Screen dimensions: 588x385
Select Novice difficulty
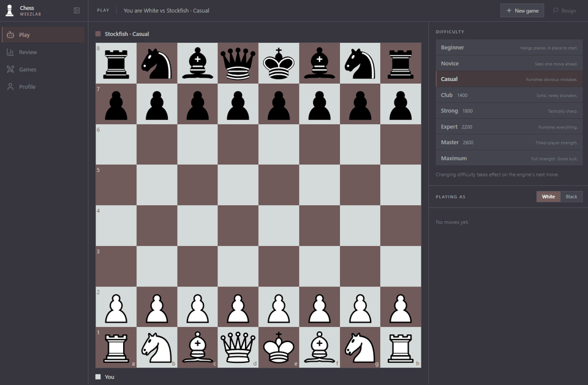[x=509, y=64]
